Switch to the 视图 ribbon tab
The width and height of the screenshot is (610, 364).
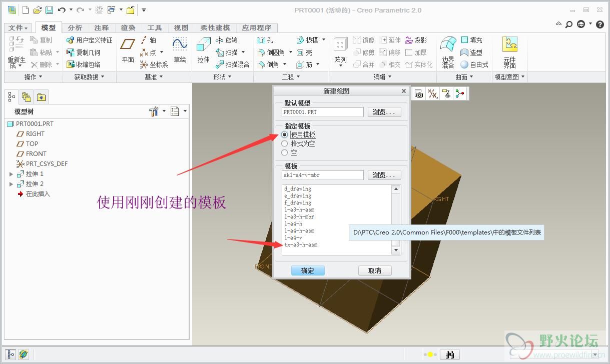pos(181,28)
